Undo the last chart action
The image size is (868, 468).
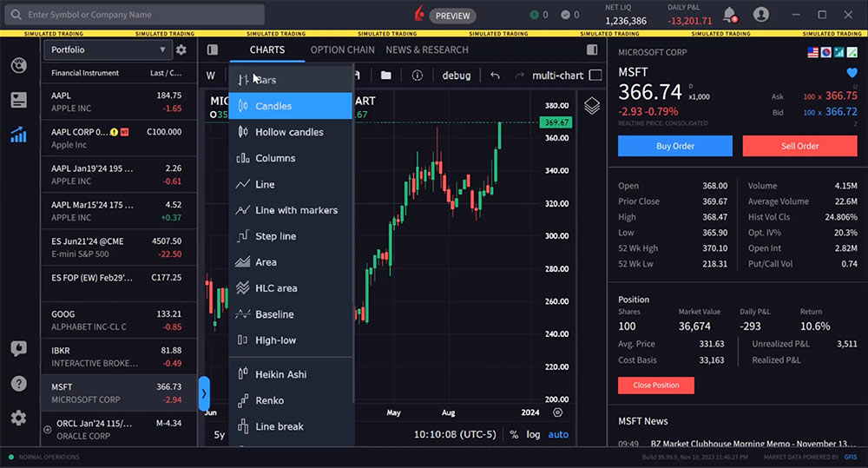pyautogui.click(x=495, y=76)
